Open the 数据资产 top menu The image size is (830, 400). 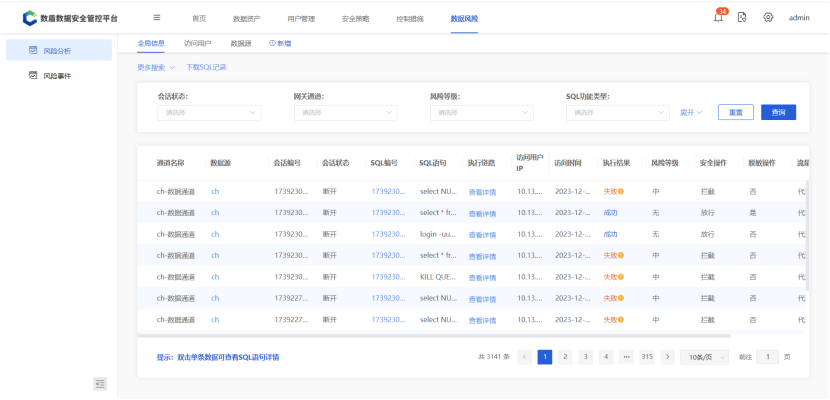[x=245, y=18]
